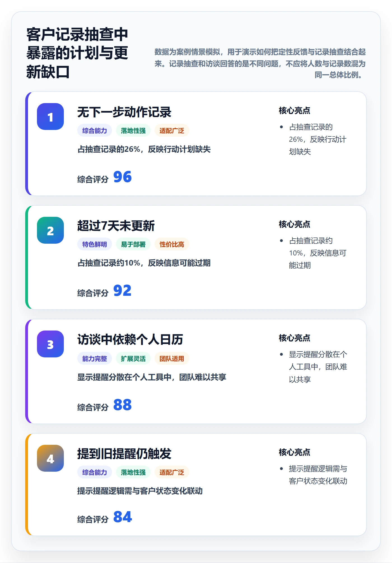The image size is (392, 563).
Task: Click the rank 1 number badge
Action: (50, 117)
